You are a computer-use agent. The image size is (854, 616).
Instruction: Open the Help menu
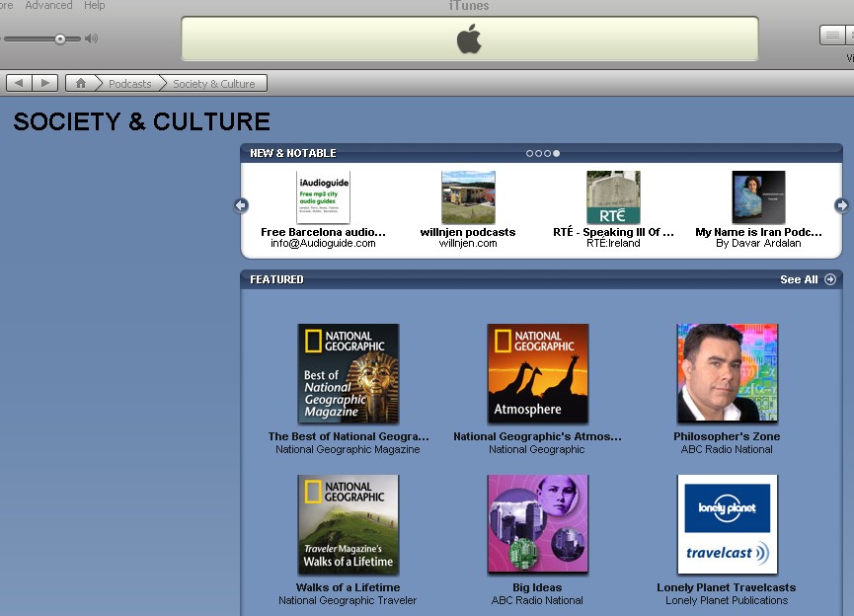(x=94, y=6)
